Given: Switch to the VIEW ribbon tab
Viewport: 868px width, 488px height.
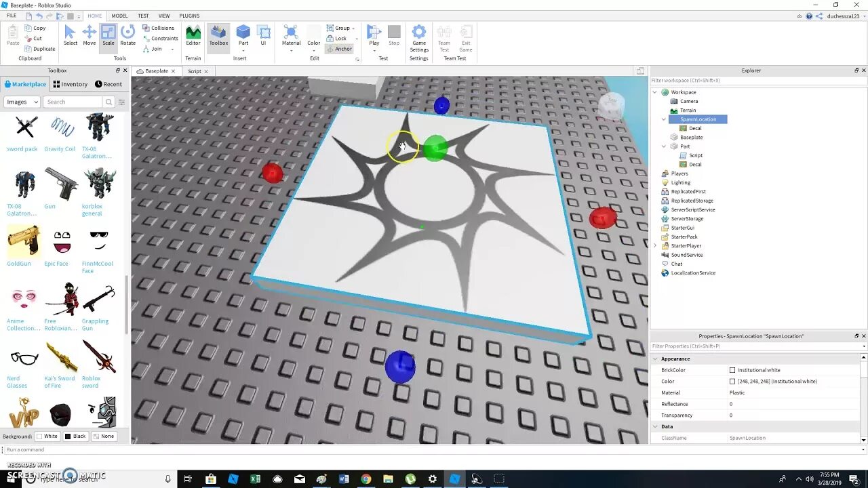Looking at the screenshot, I should pos(164,16).
